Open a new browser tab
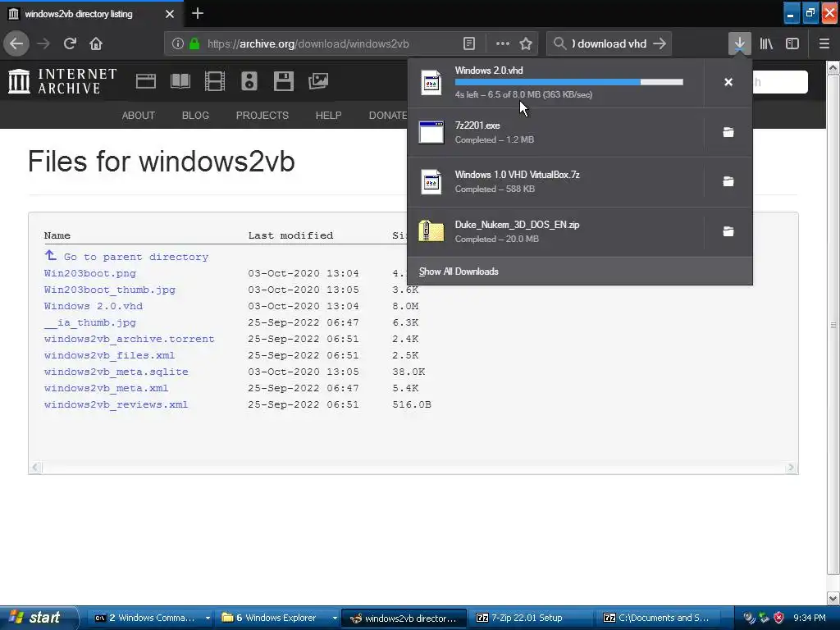The height and width of the screenshot is (630, 840). pyautogui.click(x=198, y=13)
